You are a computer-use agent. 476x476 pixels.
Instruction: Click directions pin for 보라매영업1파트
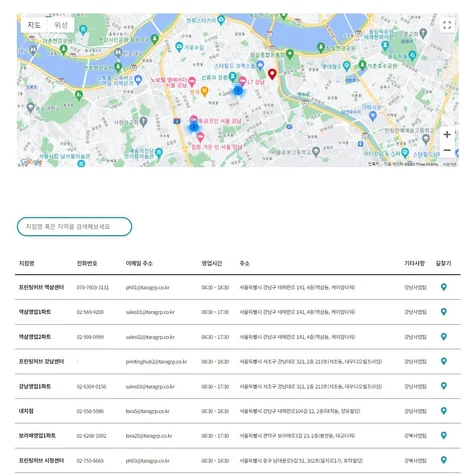(x=443, y=435)
